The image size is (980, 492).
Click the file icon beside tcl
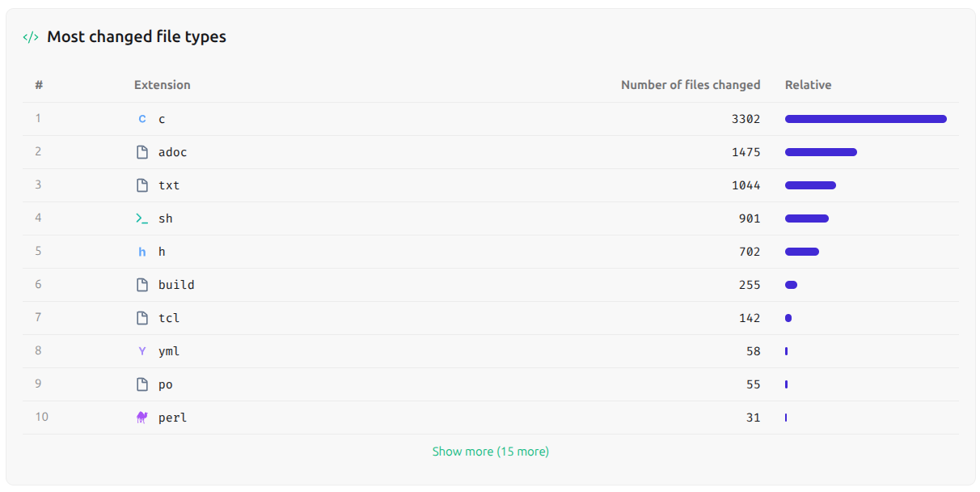142,317
